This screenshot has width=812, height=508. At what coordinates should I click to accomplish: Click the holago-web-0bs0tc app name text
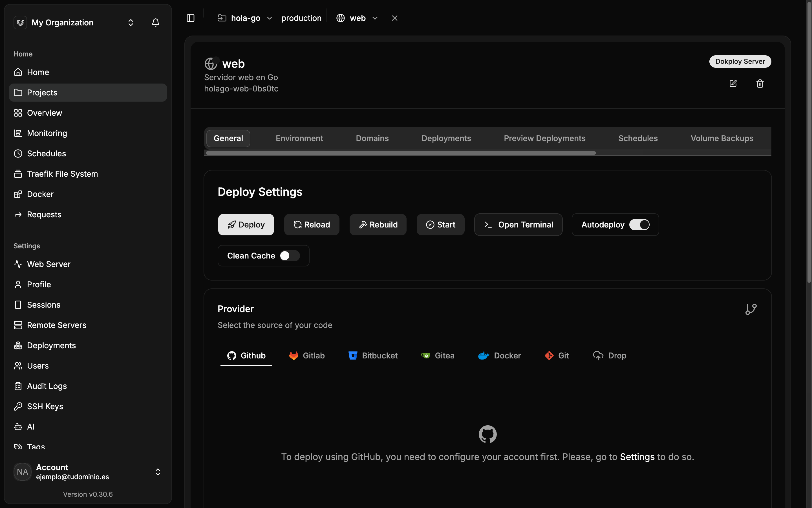click(x=241, y=89)
